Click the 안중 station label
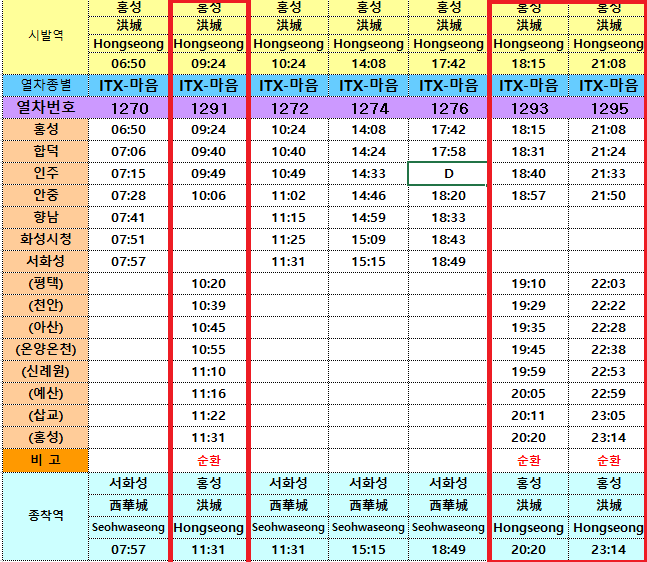647x562 pixels. pos(46,195)
